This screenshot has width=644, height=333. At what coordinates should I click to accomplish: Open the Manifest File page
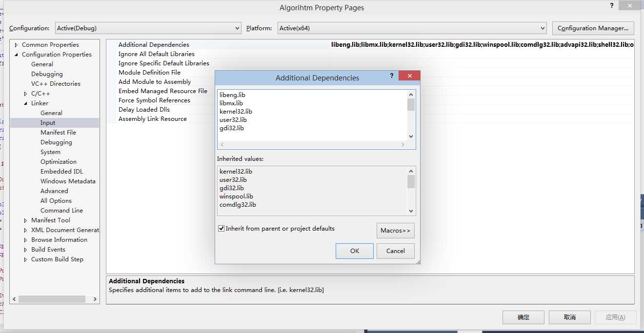pyautogui.click(x=58, y=133)
